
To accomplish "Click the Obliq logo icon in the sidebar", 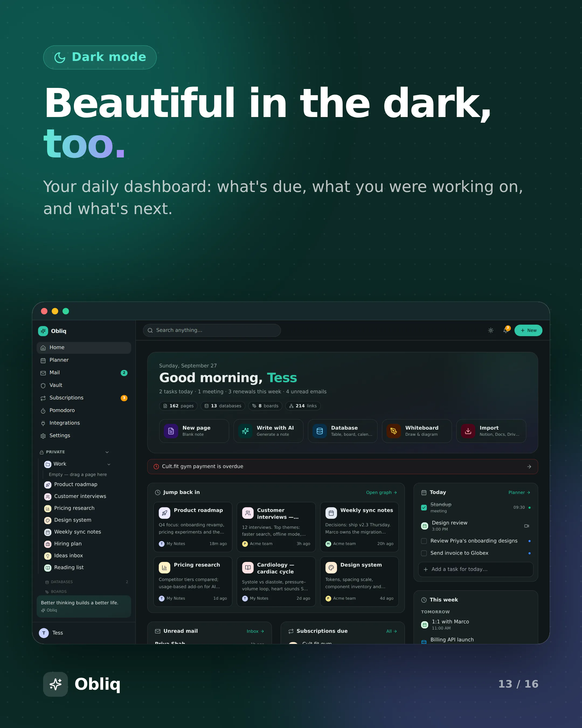I will 43,331.
